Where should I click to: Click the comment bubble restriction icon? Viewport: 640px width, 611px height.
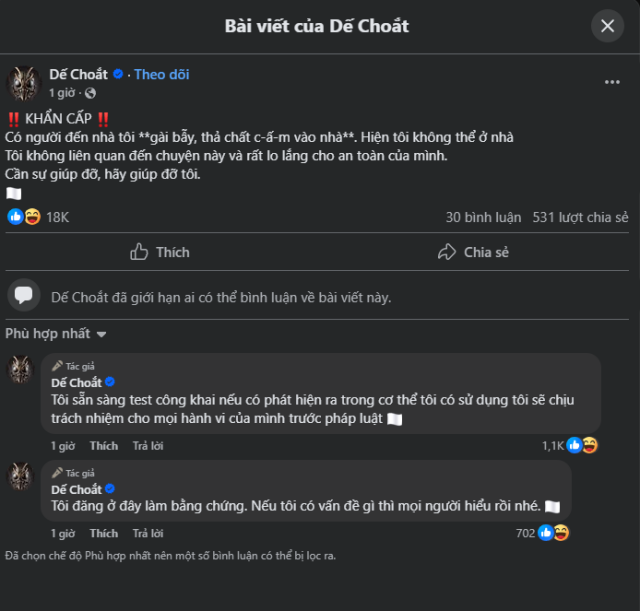click(25, 296)
